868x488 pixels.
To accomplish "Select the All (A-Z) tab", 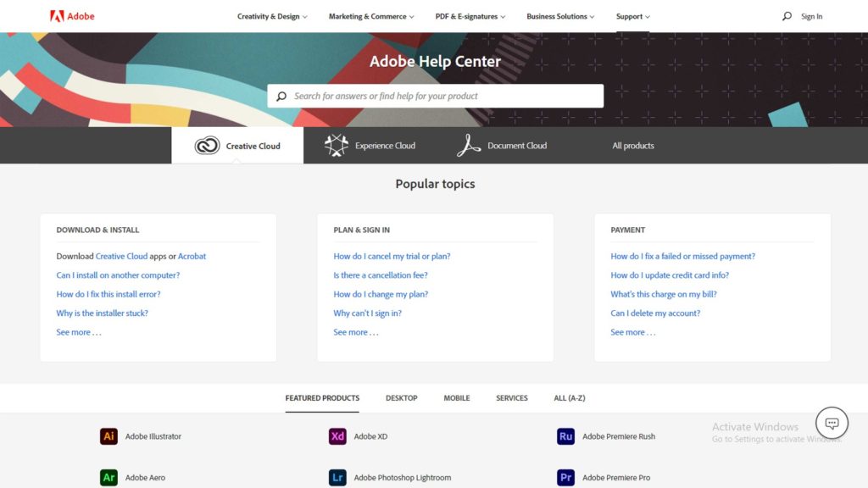I will point(569,398).
